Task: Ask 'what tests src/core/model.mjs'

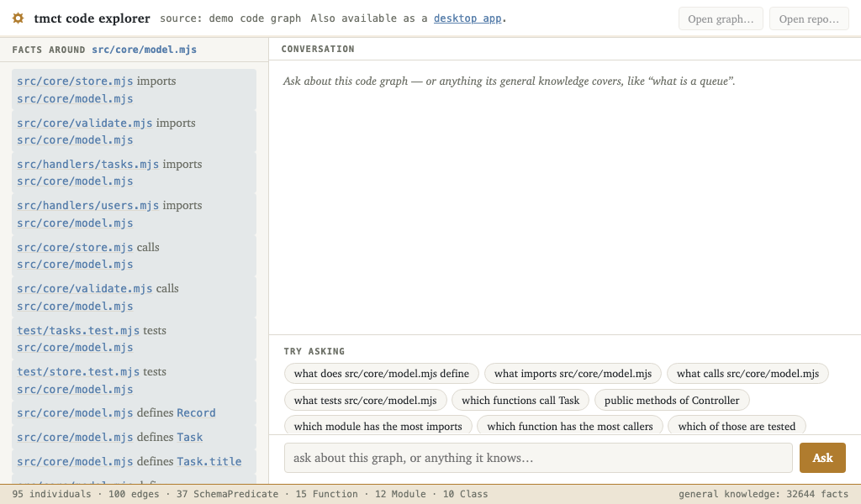Action: click(x=365, y=401)
